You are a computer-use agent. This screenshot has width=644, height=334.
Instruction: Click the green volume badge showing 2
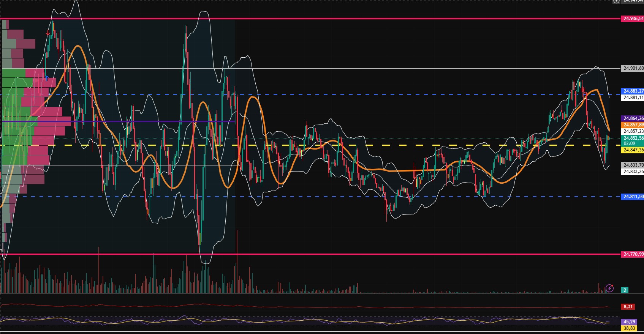click(x=625, y=290)
